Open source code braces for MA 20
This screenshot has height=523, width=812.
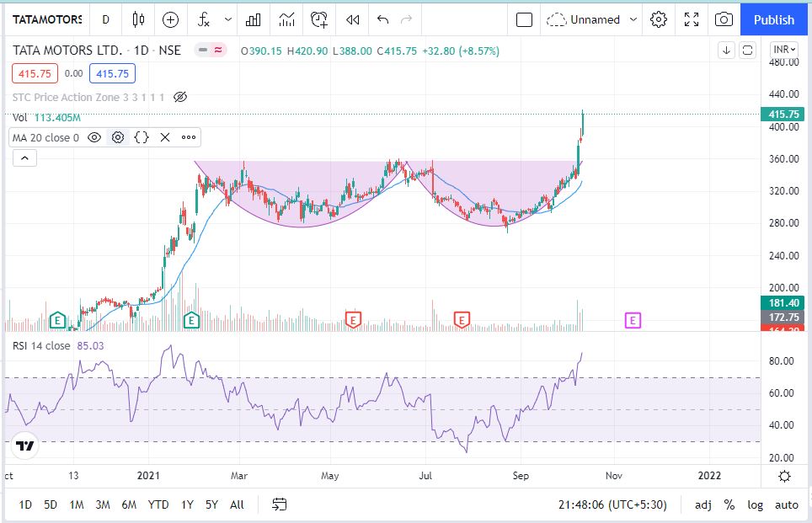point(142,137)
